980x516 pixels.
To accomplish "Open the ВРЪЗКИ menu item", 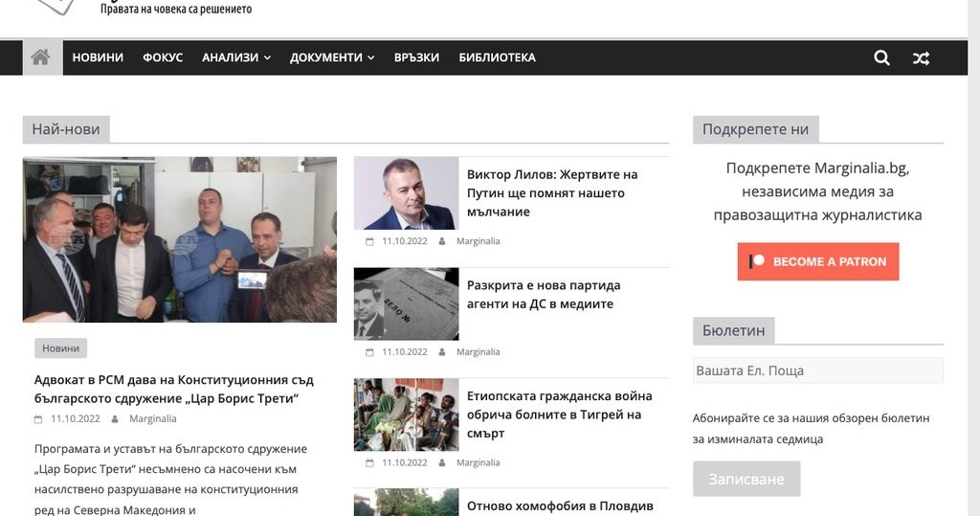I will 416,57.
